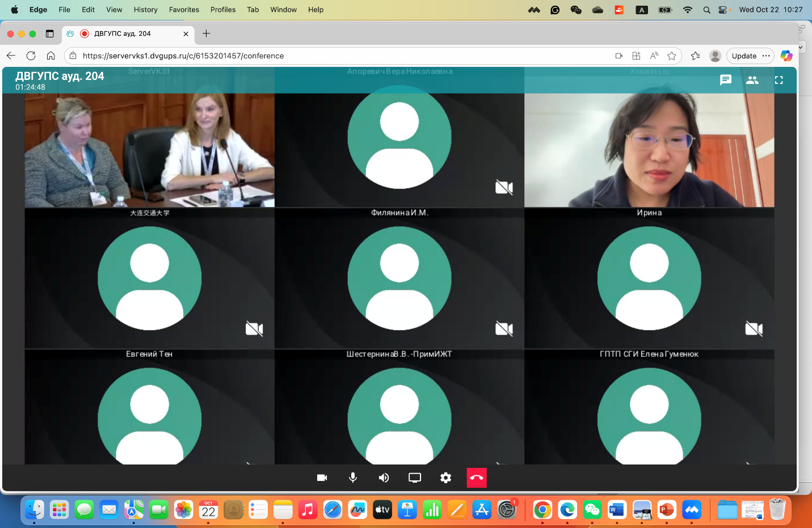Open the conference chat panel

coord(725,80)
